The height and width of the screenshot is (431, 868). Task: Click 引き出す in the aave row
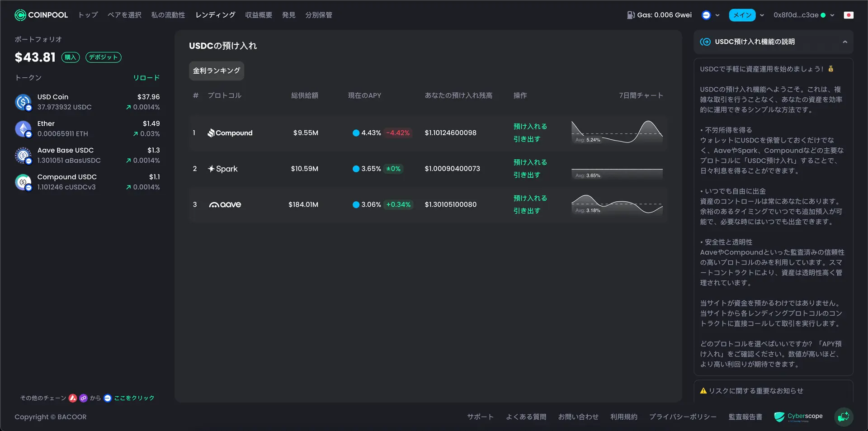[527, 211]
